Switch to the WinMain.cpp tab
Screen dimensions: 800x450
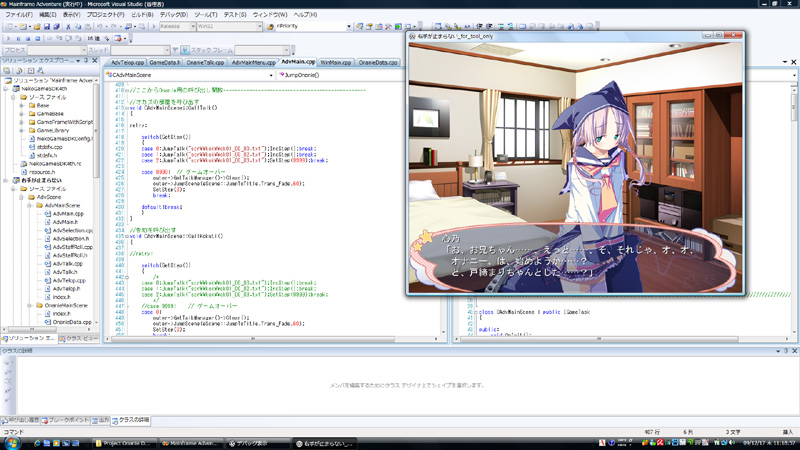pos(335,63)
